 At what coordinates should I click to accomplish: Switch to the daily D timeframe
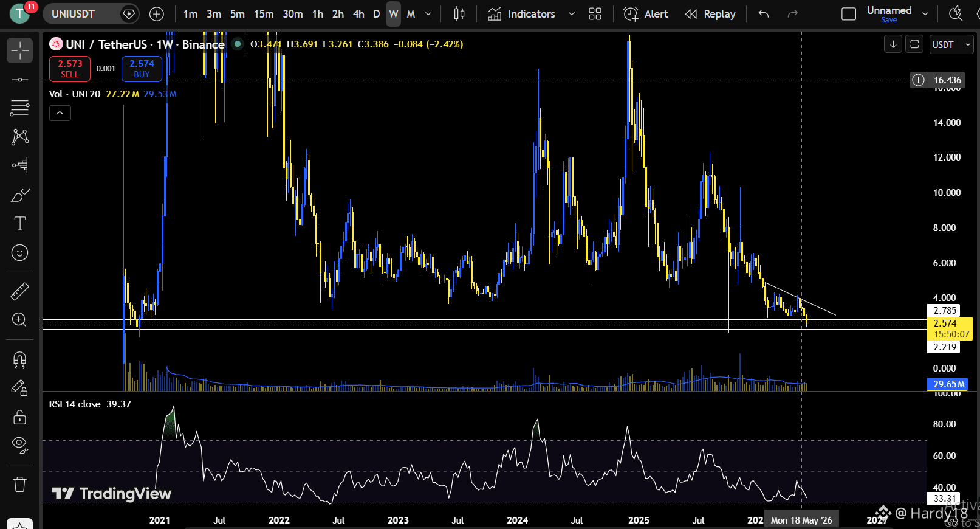click(377, 14)
